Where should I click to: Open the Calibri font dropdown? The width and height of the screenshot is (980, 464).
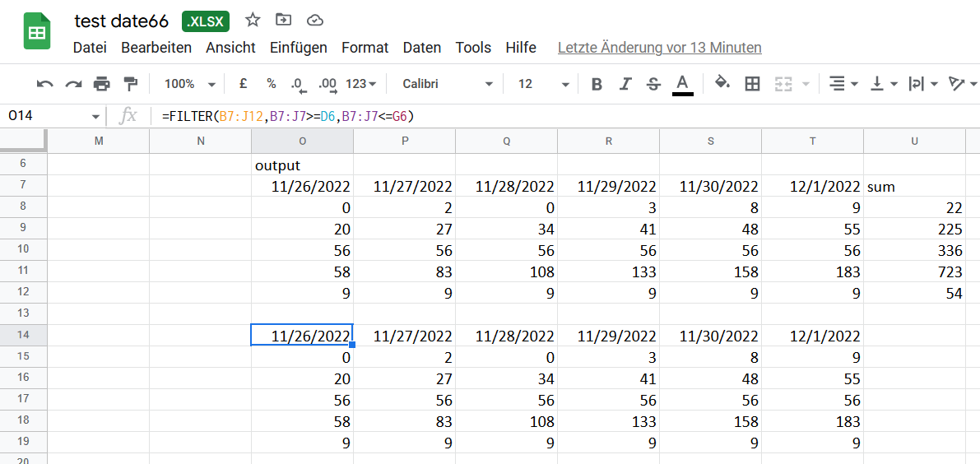point(448,84)
